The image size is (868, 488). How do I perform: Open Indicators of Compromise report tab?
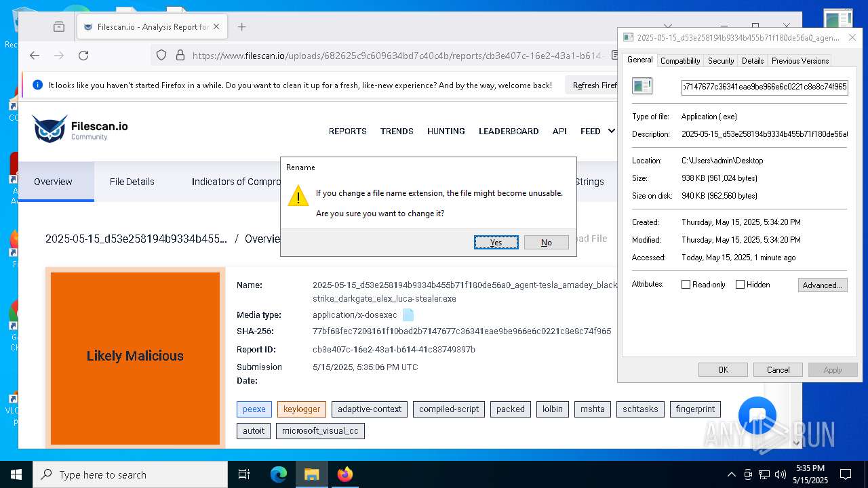236,182
